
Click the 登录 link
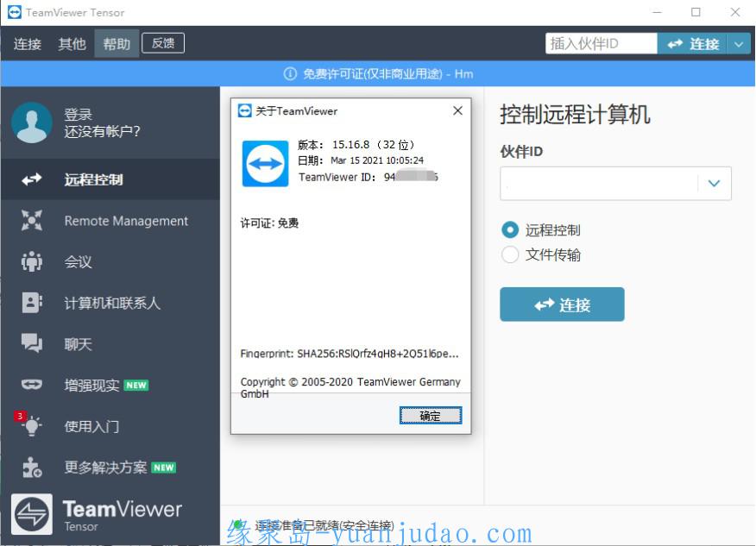click(79, 114)
